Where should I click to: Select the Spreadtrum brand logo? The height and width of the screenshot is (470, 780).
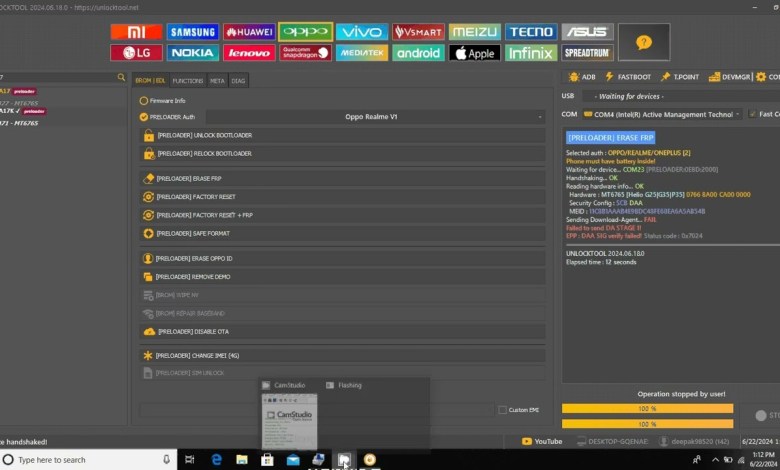(x=587, y=53)
